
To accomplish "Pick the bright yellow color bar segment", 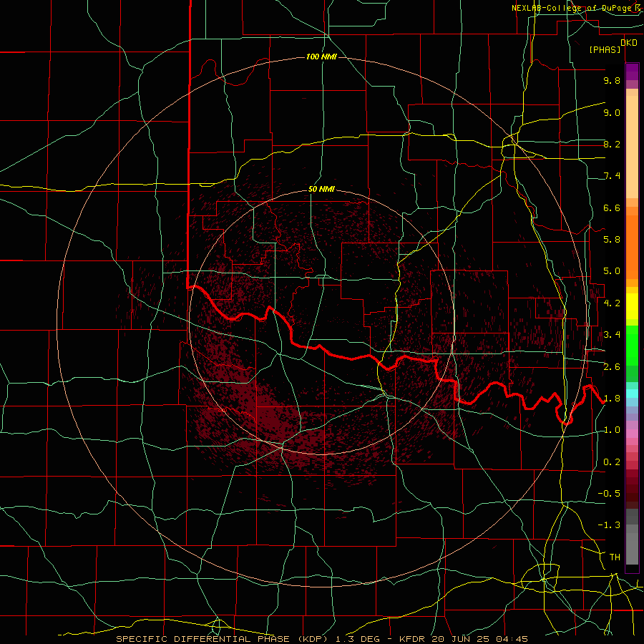I will [x=632, y=306].
